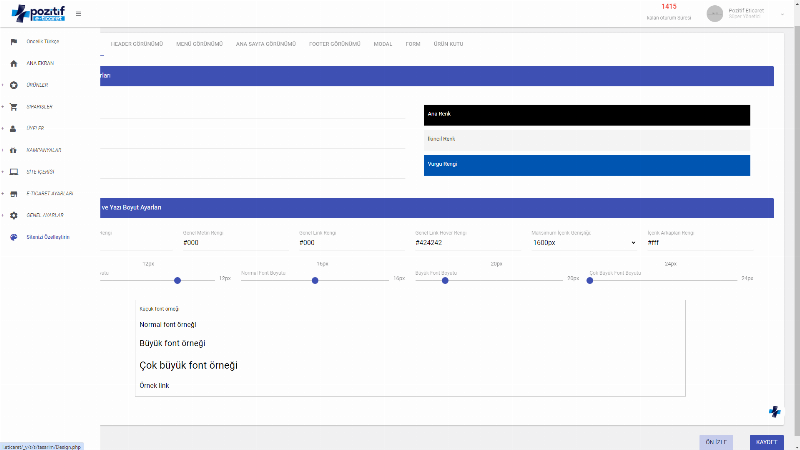Click the Genel Link Hover Rengi #424242 field
This screenshot has width=800, height=450.
click(468, 243)
